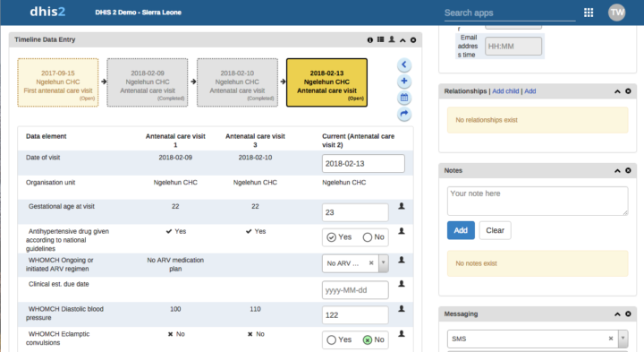Focus the Clinical est. due date field
Screen dimensions: 644x352
pos(355,290)
